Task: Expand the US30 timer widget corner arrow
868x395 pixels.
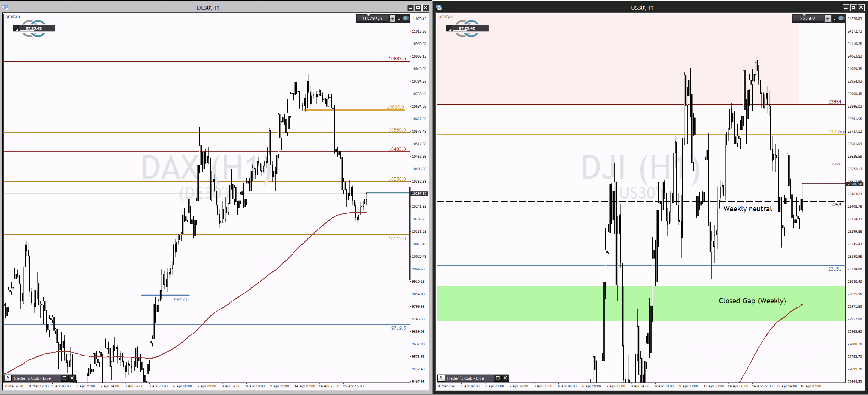Action: 450,30
